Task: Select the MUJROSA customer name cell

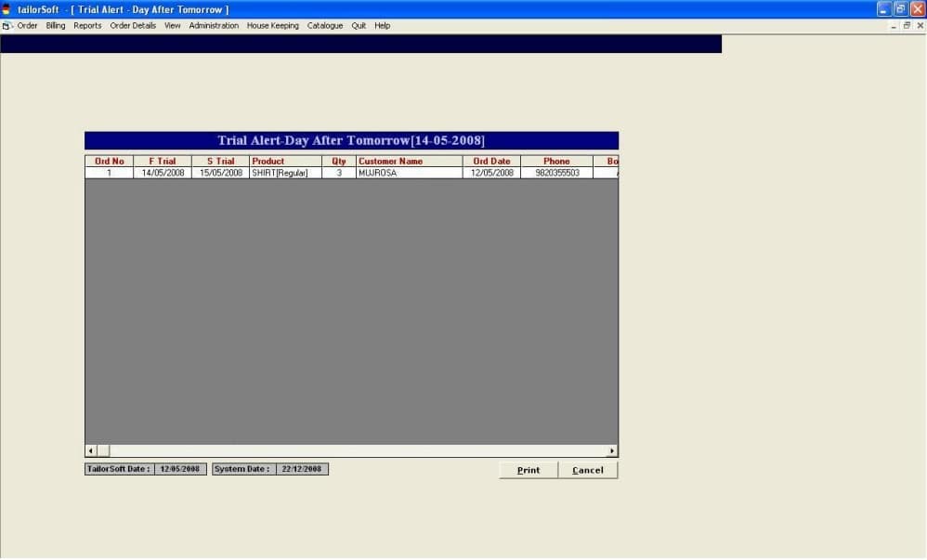Action: pos(409,173)
